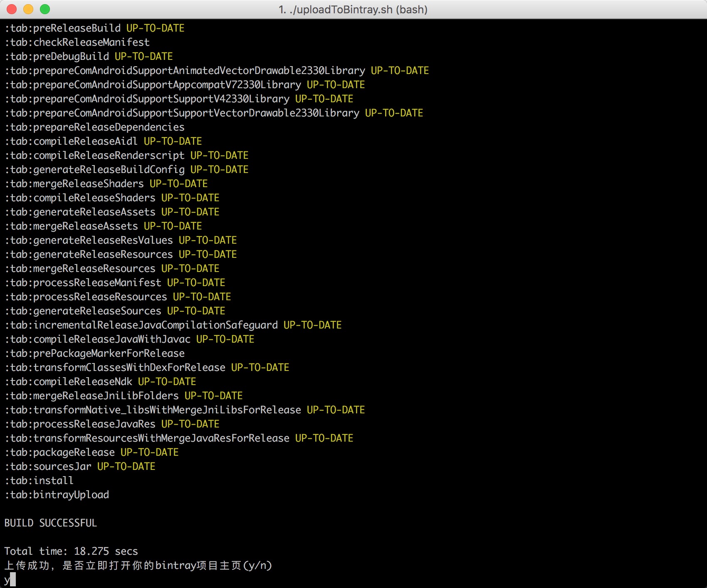Click the :tab:compileReleaseNdk line
The image size is (707, 588).
(x=100, y=382)
